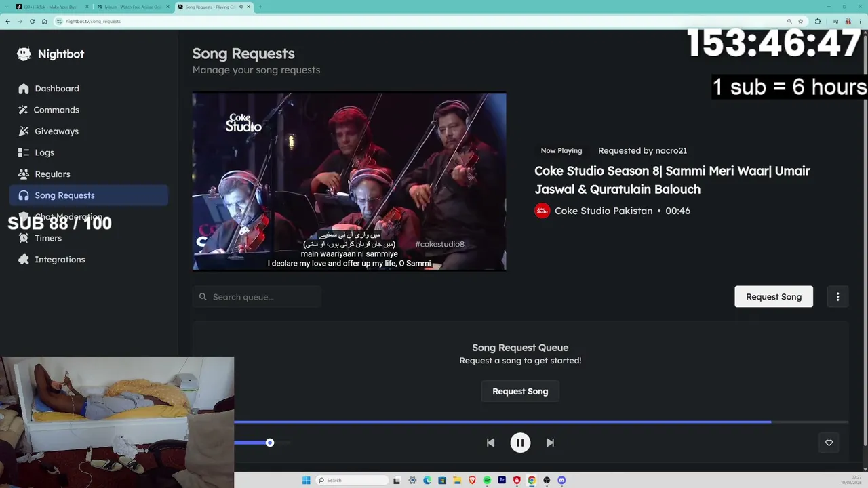Click the Coke Studio video thumbnail
Viewport: 868px width, 488px height.
[349, 182]
